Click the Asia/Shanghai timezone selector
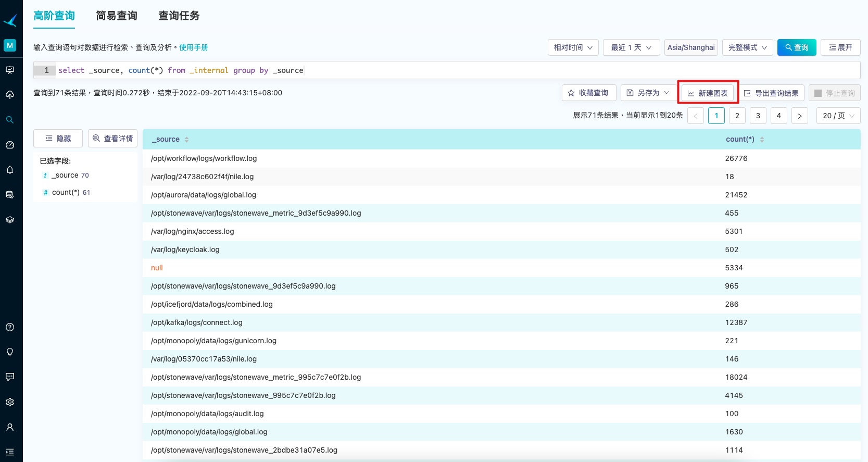The height and width of the screenshot is (462, 868). pyautogui.click(x=691, y=47)
